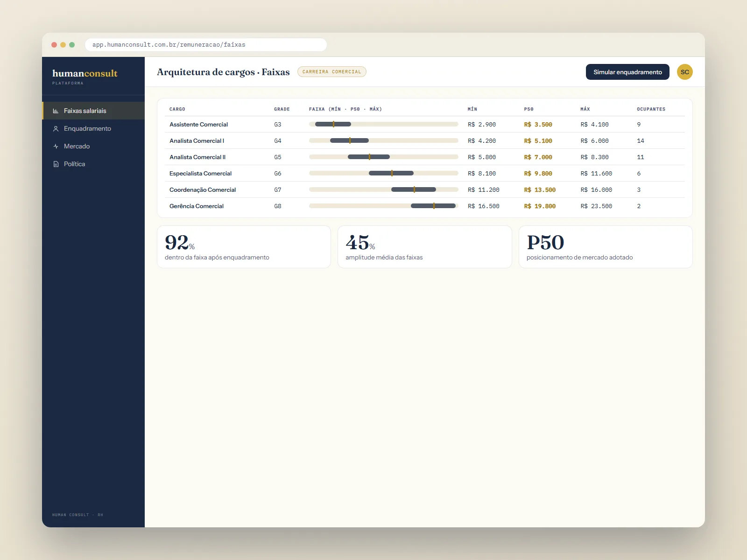Click the 11 ocupantes cell
Screen dimensions: 747x560
(640, 157)
